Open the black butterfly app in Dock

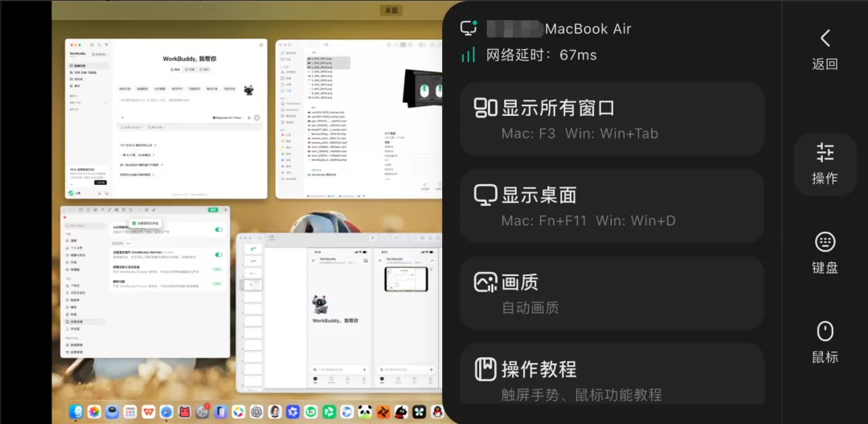tap(419, 411)
